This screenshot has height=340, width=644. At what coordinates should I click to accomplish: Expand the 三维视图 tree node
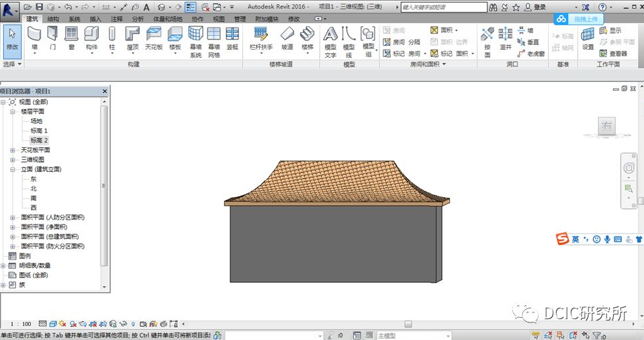click(13, 160)
